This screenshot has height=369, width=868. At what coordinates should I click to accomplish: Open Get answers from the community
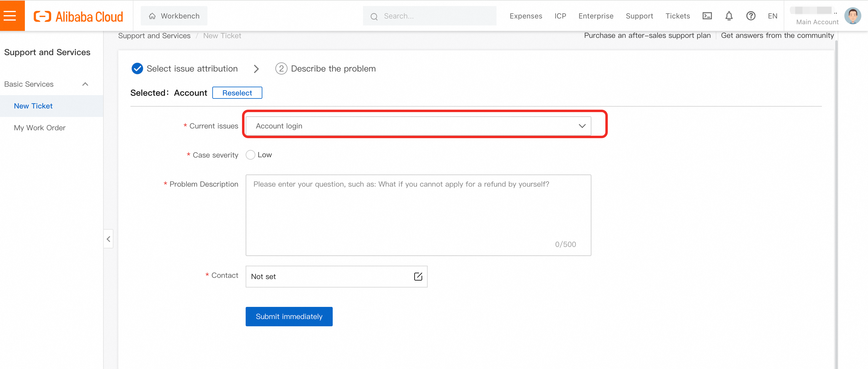(x=777, y=35)
